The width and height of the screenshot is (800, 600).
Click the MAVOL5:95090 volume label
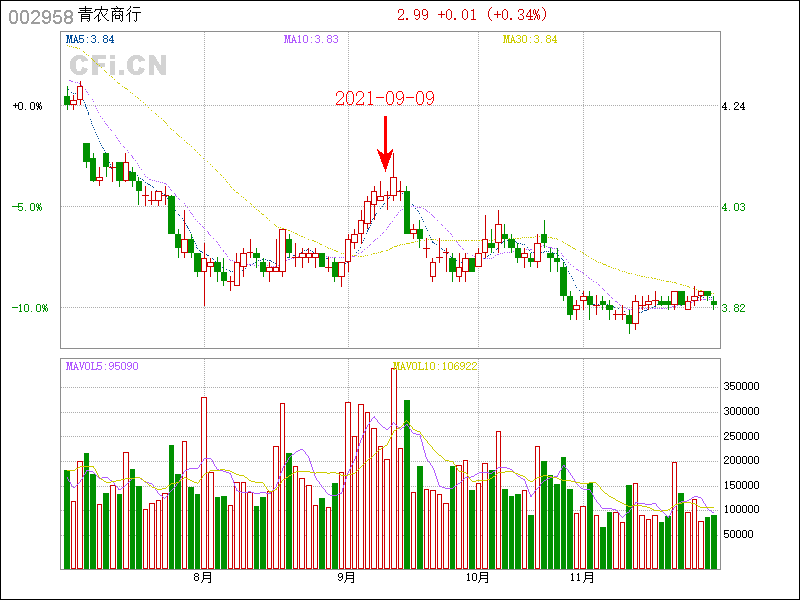pyautogui.click(x=102, y=366)
